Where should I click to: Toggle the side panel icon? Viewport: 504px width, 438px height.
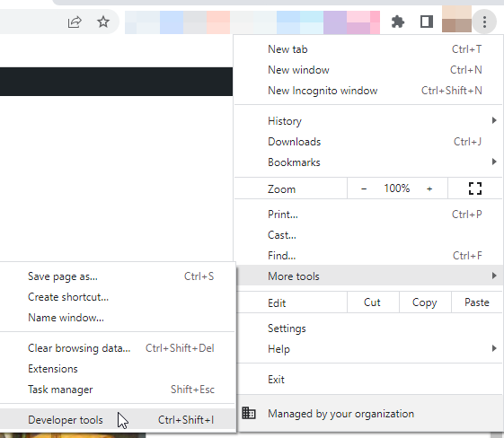(x=427, y=22)
